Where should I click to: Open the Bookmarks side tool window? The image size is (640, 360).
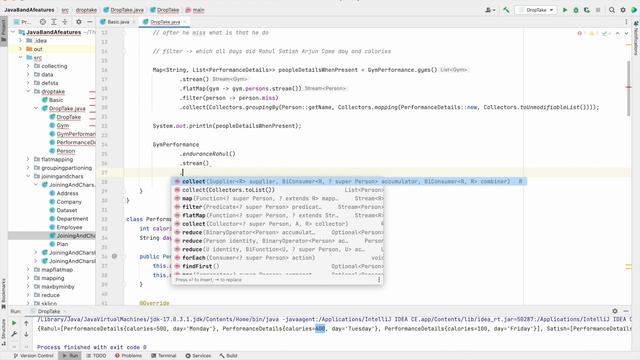(x=4, y=293)
